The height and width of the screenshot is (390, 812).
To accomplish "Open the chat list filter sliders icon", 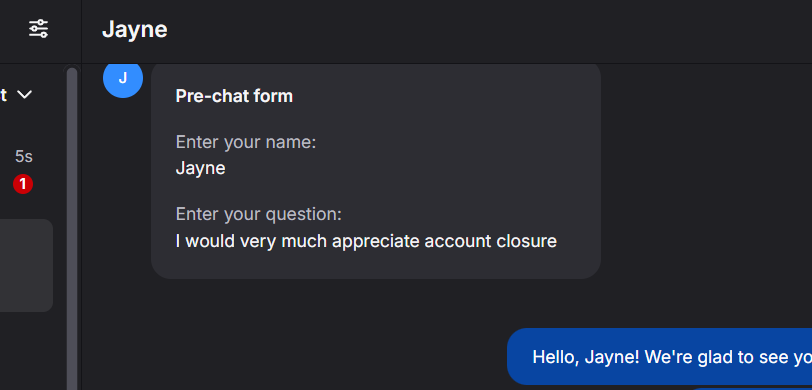I will pos(38,28).
